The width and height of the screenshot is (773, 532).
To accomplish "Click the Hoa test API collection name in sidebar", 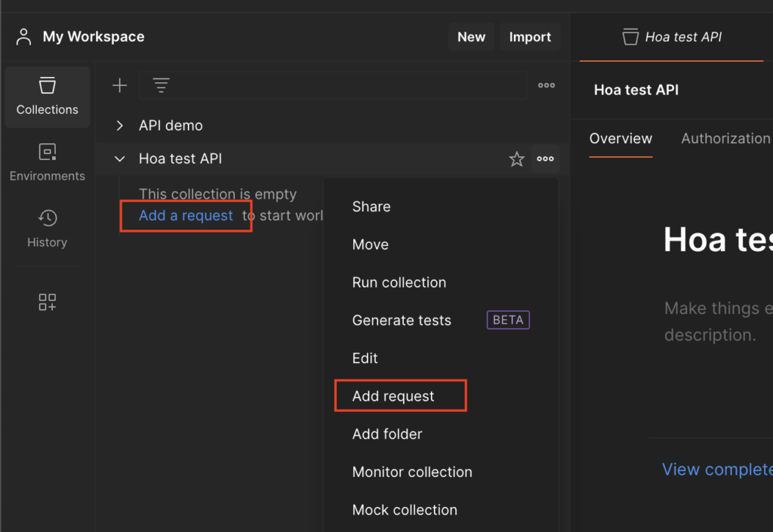I will click(180, 158).
